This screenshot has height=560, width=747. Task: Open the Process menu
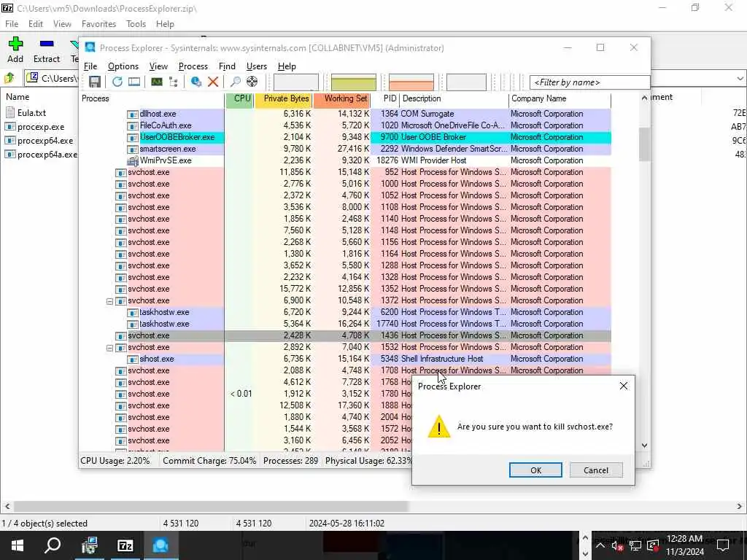[x=193, y=66]
